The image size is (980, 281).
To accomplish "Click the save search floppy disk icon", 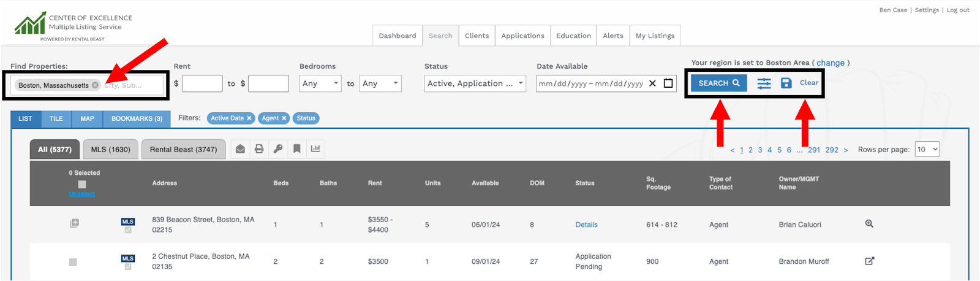I will [786, 83].
